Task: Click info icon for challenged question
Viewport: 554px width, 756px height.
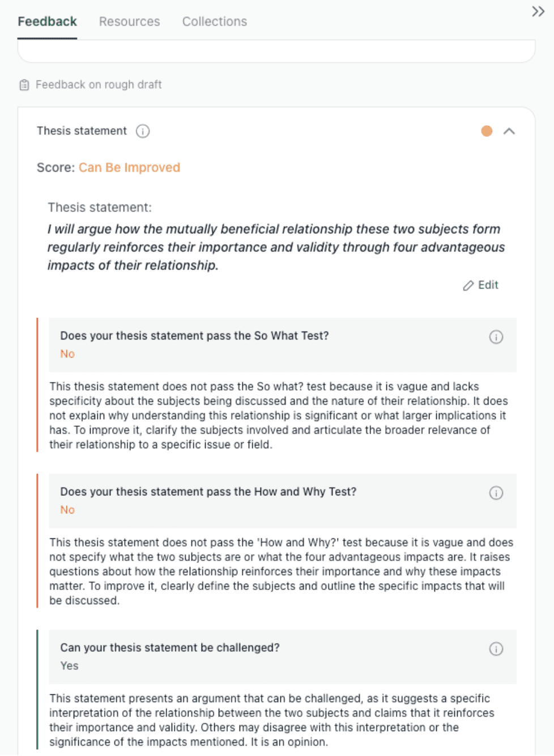Action: pyautogui.click(x=496, y=649)
